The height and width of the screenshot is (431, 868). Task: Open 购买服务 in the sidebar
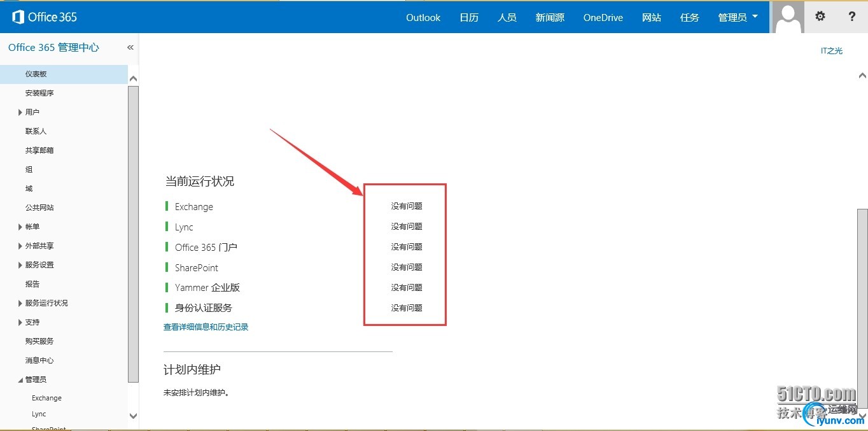click(39, 341)
